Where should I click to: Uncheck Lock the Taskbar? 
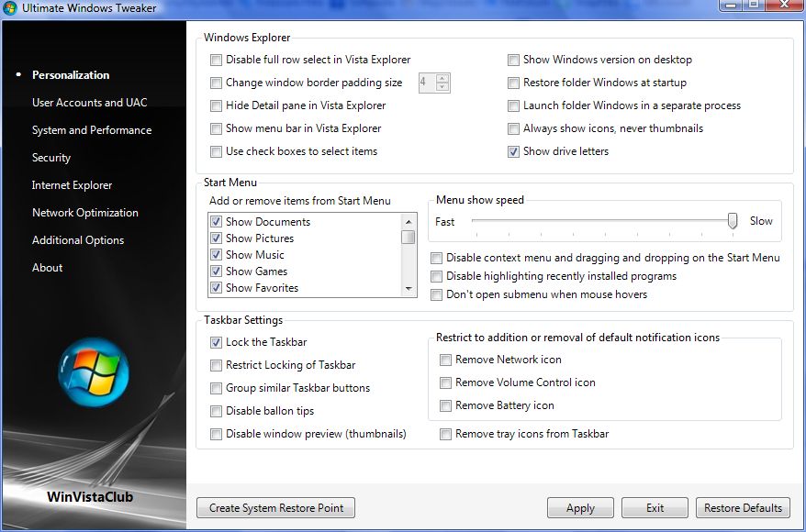click(x=216, y=342)
